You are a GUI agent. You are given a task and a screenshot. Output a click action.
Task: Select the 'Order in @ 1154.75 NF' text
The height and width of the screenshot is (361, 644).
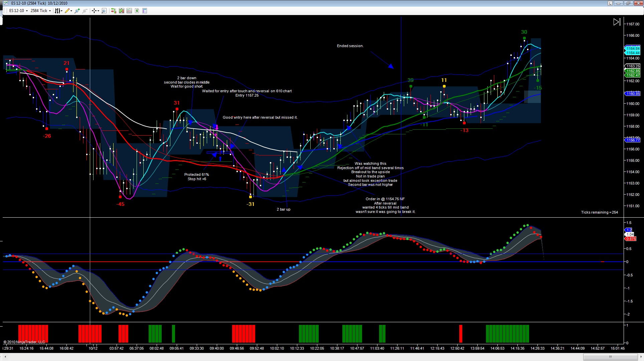tap(385, 199)
